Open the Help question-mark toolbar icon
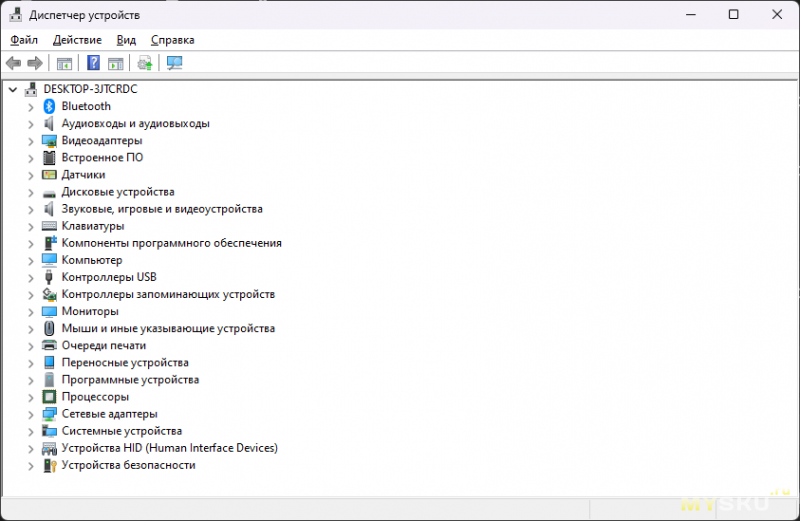Viewport: 800px width, 521px height. click(x=93, y=63)
